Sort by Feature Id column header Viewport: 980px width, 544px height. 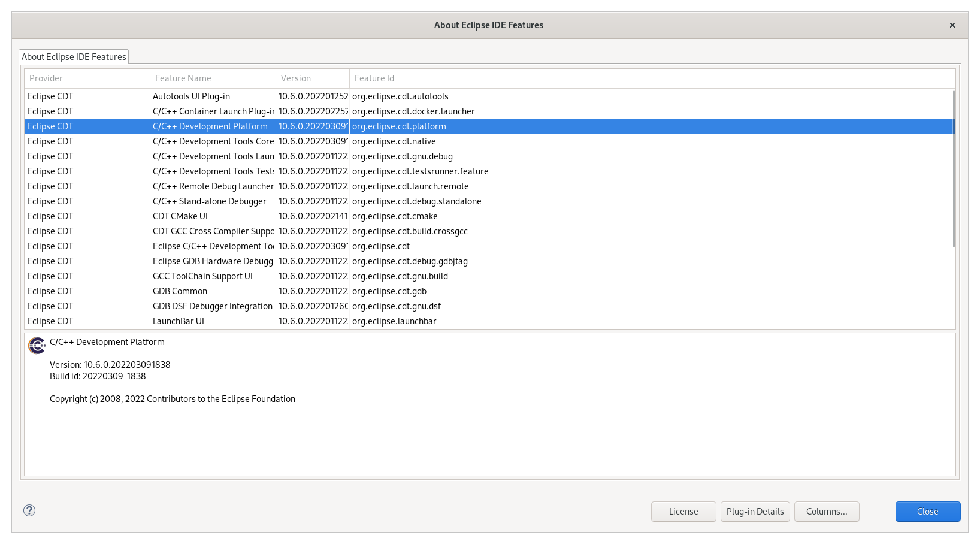click(652, 78)
